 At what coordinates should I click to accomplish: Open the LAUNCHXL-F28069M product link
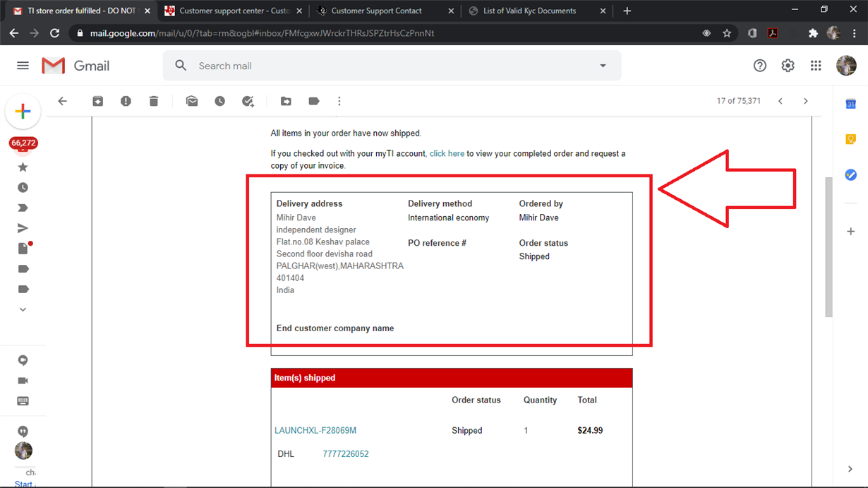click(315, 430)
